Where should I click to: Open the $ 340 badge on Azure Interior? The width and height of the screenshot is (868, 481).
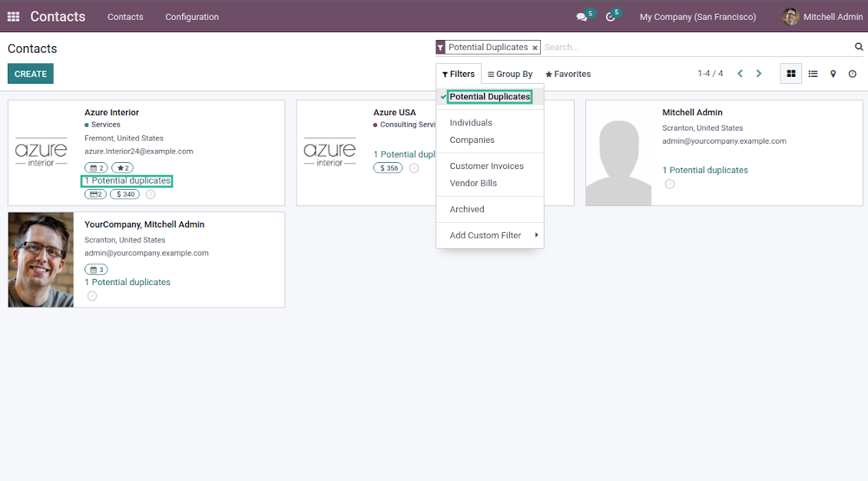tap(125, 194)
